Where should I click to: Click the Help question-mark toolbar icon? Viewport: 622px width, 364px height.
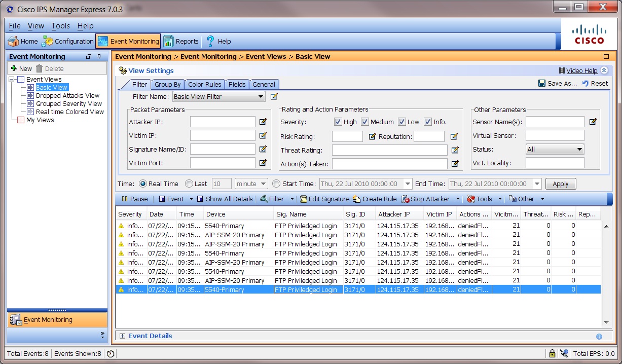[210, 42]
